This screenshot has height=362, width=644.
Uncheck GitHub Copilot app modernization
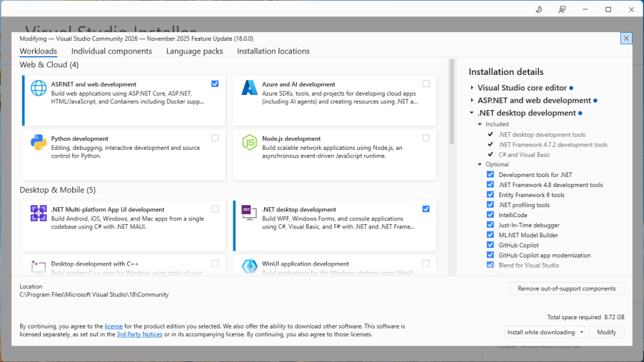pyautogui.click(x=490, y=255)
